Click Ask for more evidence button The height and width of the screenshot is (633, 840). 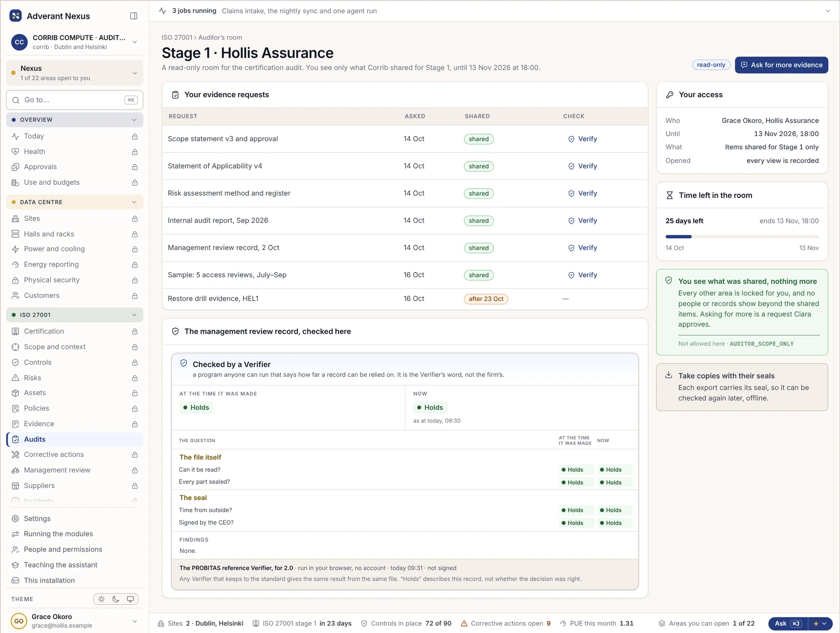pos(782,65)
